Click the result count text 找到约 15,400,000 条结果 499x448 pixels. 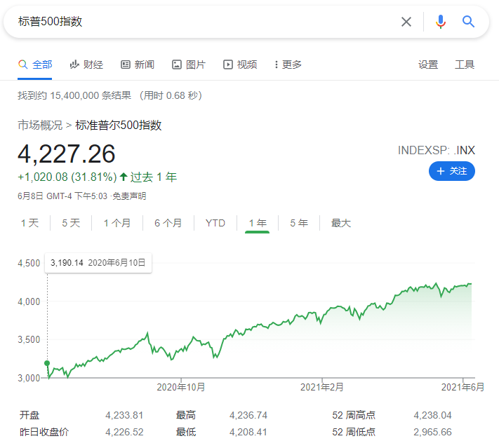click(x=74, y=95)
